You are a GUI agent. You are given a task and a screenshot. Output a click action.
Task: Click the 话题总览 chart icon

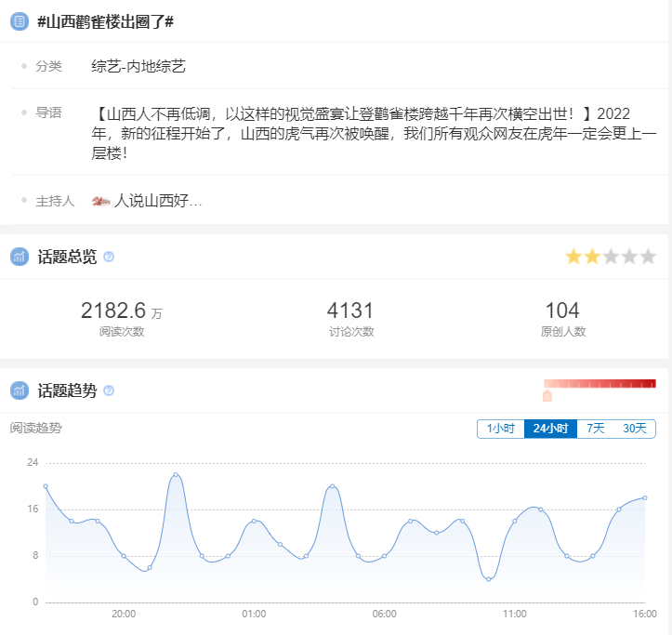[20, 257]
